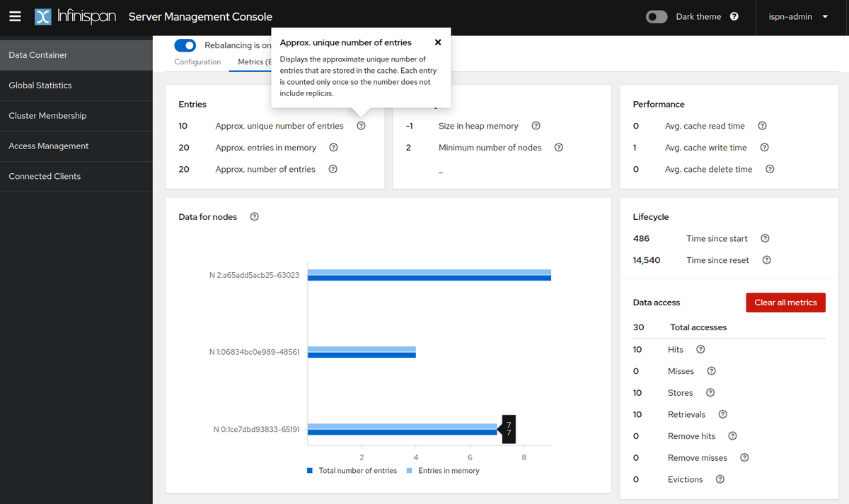Click help icon for Size in heap memory
The image size is (849, 504).
[x=536, y=126]
